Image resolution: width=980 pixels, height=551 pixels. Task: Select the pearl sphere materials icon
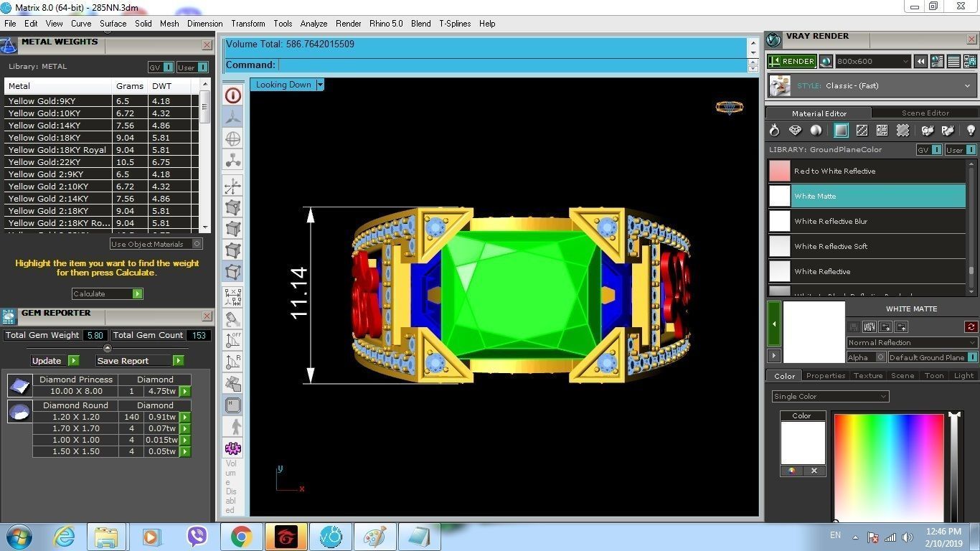click(x=816, y=131)
